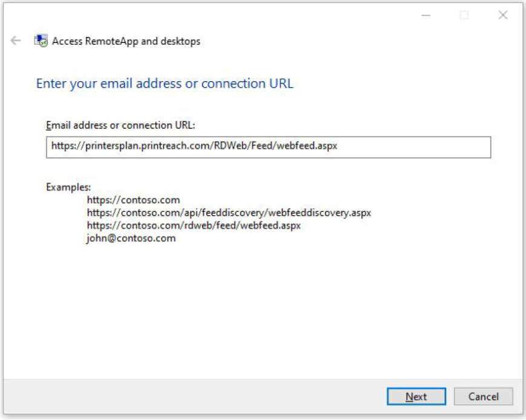Minimize the wizard window
Viewport: 526px width, 420px height.
click(426, 15)
